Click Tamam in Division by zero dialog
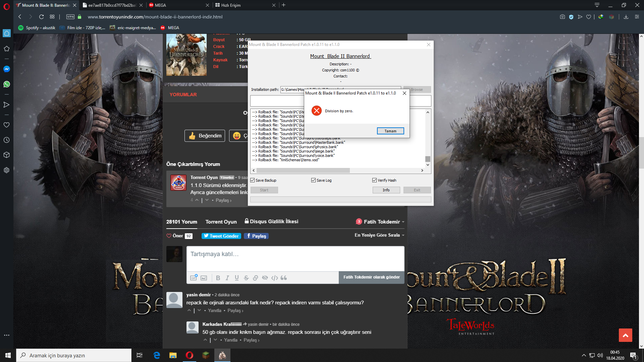Screen dimensions: 644x362 click(390, 131)
